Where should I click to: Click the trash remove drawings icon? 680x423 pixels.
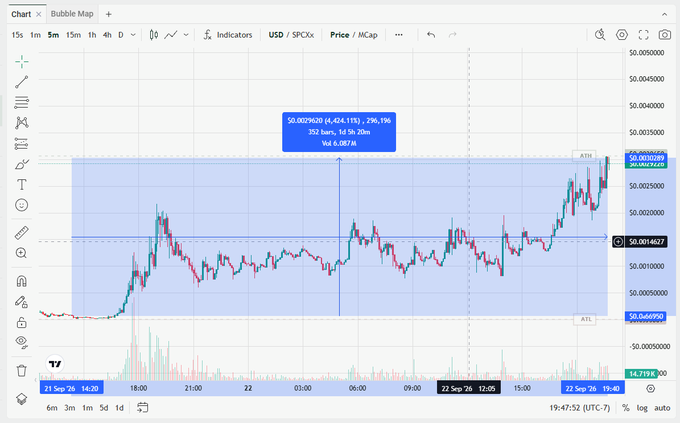(21, 371)
